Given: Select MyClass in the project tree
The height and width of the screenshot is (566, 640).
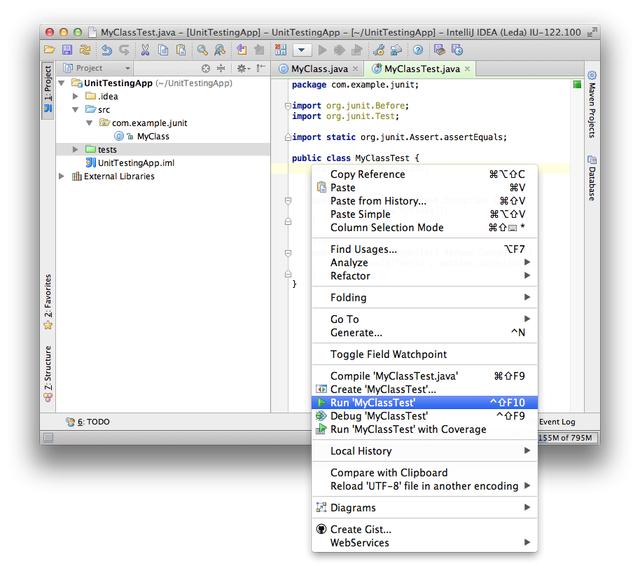Looking at the screenshot, I should [153, 136].
